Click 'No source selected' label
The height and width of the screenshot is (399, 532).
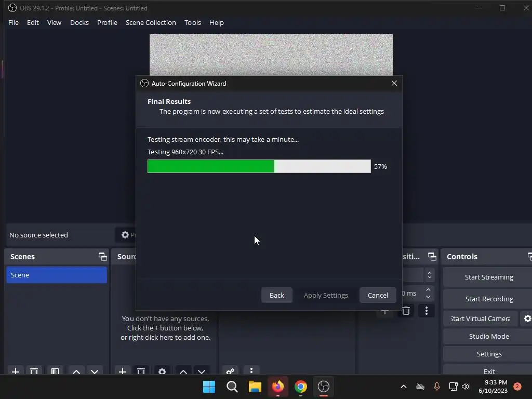coord(38,235)
